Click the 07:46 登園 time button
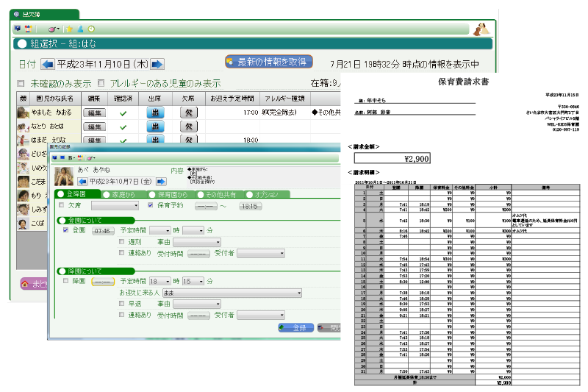Screen dimensions: 588x392 pyautogui.click(x=102, y=231)
